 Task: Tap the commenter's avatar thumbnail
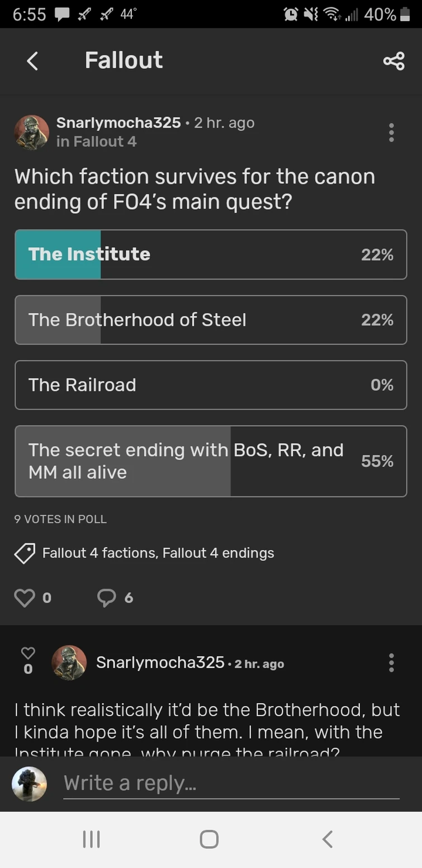(69, 663)
